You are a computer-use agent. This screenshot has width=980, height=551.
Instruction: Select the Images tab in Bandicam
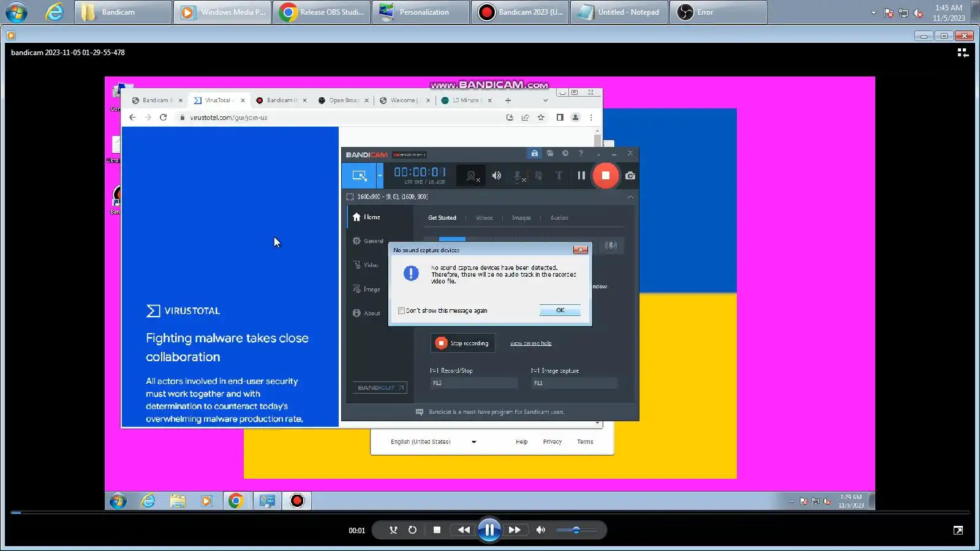pyautogui.click(x=521, y=218)
